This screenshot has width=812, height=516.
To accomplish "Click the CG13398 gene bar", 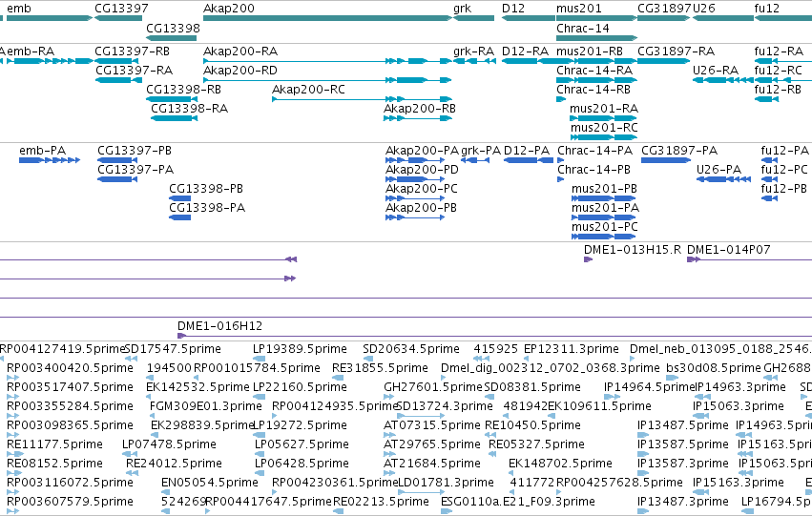I will click(x=172, y=38).
